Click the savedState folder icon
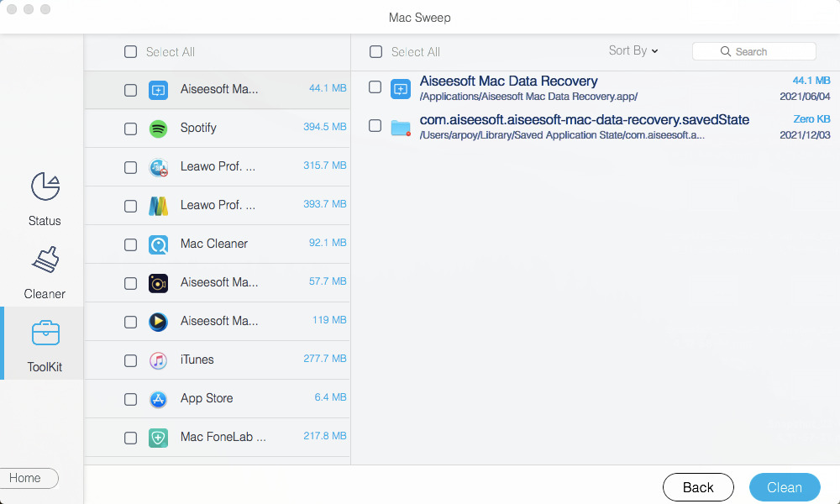840x504 pixels. tap(401, 128)
